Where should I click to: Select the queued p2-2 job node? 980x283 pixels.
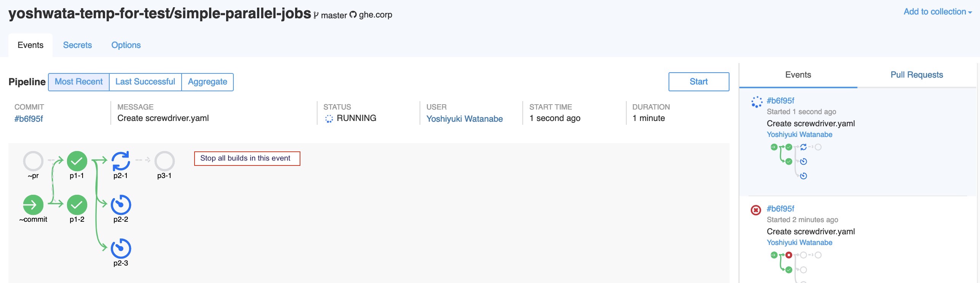[x=121, y=205]
